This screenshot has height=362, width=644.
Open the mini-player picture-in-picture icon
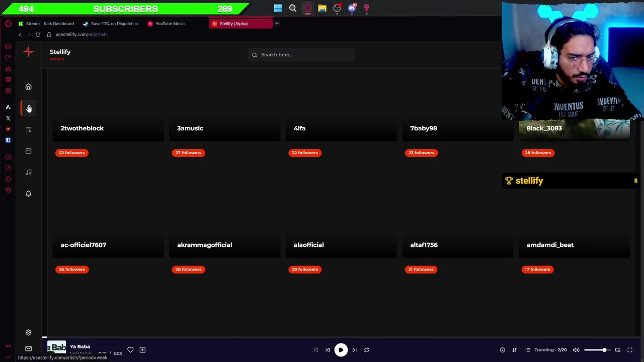[x=618, y=350]
